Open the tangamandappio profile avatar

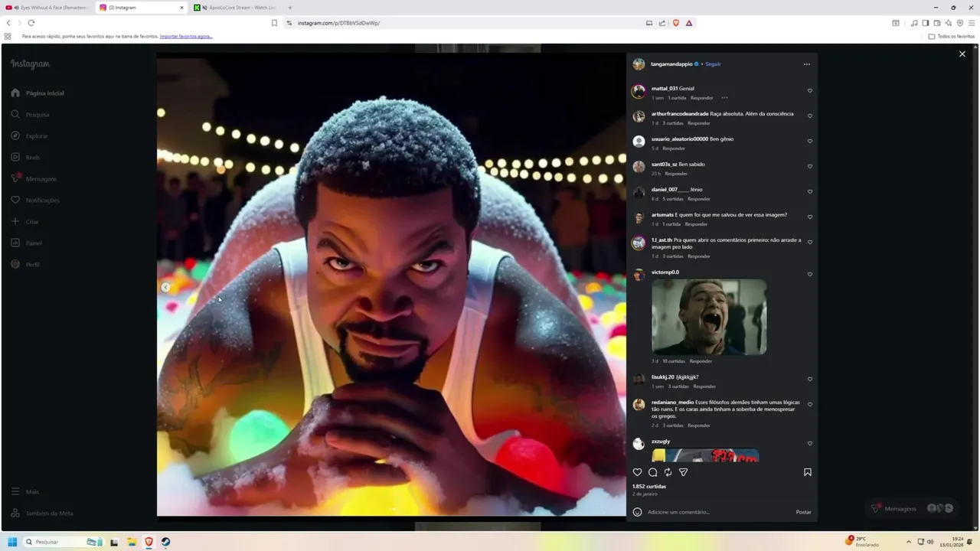(639, 64)
